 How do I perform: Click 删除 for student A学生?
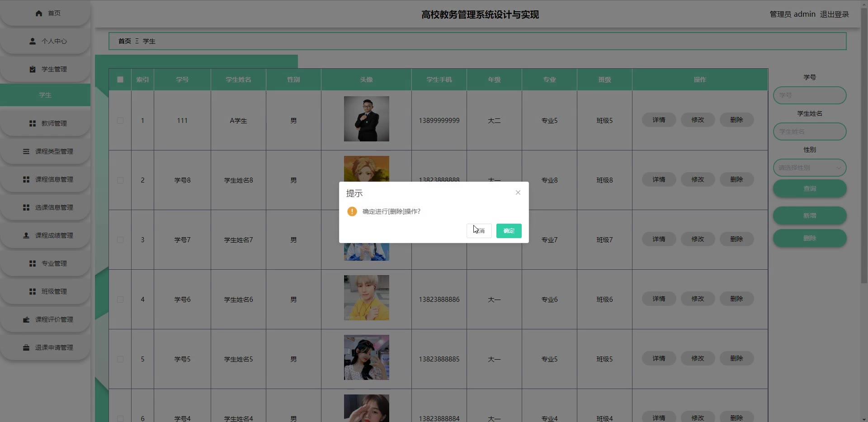tap(737, 120)
